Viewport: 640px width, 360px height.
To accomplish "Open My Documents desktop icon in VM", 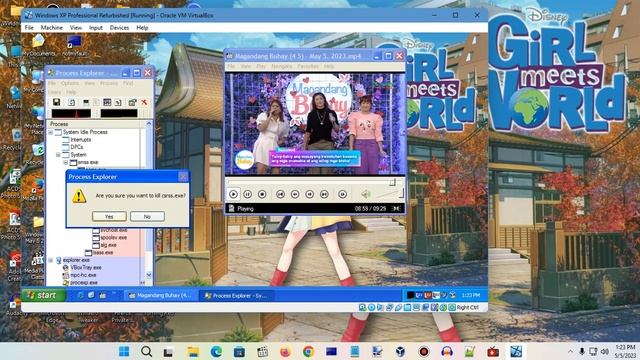I will pos(38,45).
